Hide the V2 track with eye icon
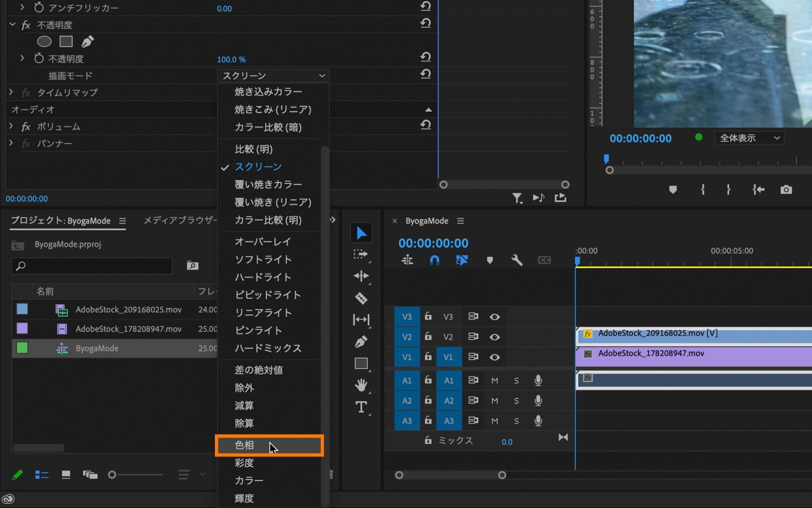Image resolution: width=812 pixels, height=508 pixels. [x=494, y=337]
